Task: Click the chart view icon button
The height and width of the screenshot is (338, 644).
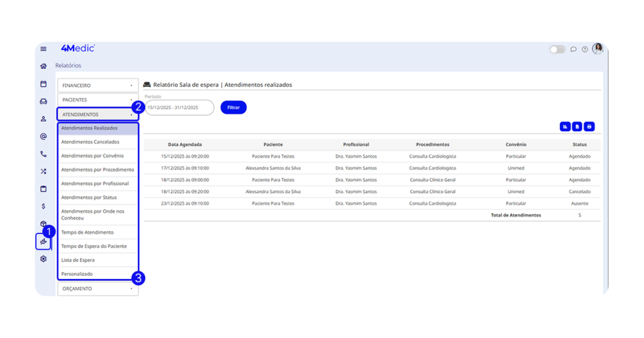Action: pyautogui.click(x=565, y=127)
